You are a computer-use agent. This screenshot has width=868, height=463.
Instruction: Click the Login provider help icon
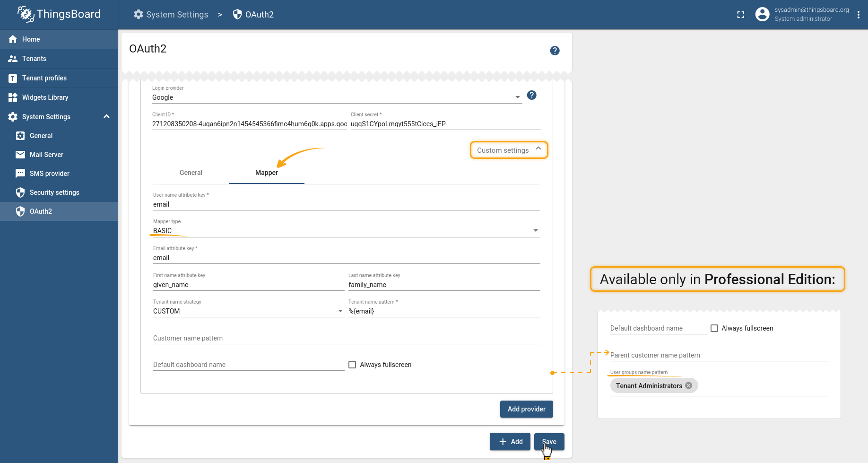[532, 95]
